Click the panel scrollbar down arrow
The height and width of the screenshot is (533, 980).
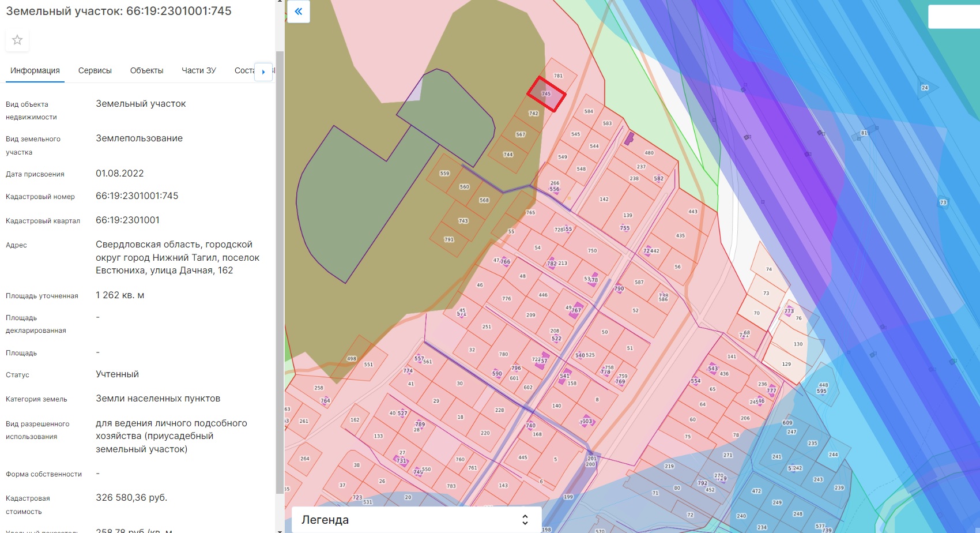pyautogui.click(x=280, y=530)
